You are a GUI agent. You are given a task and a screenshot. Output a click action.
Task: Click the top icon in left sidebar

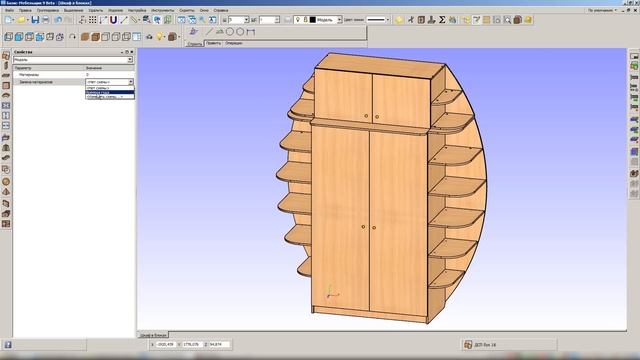(x=6, y=56)
